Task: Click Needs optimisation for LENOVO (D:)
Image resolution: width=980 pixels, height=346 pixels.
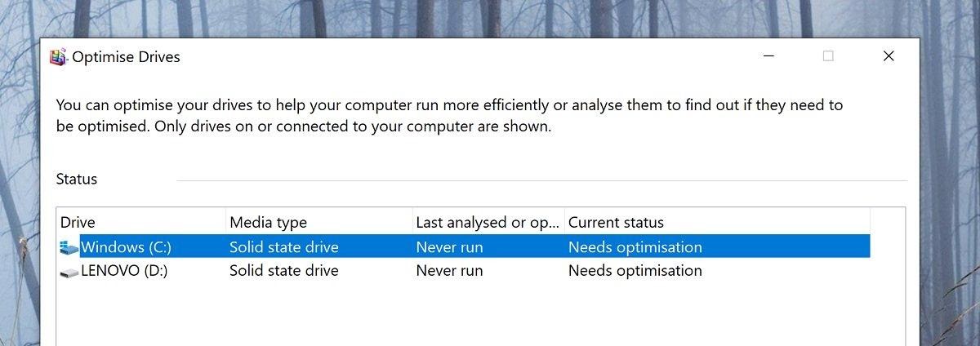Action: click(x=635, y=271)
